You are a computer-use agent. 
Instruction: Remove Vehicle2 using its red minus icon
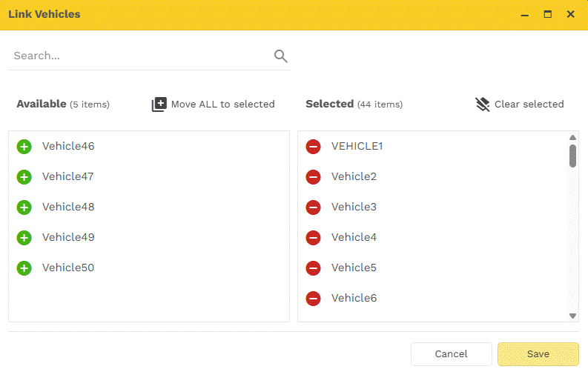point(313,177)
